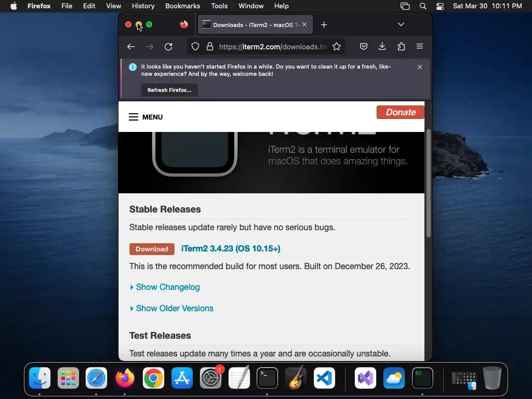Click the Download button for iTerm2 3.4.23
Screen dimensions: 532x399
point(152,249)
